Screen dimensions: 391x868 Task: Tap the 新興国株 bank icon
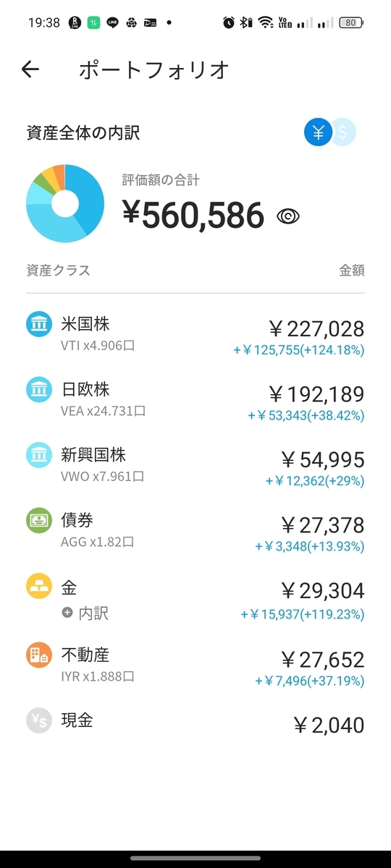point(38,456)
